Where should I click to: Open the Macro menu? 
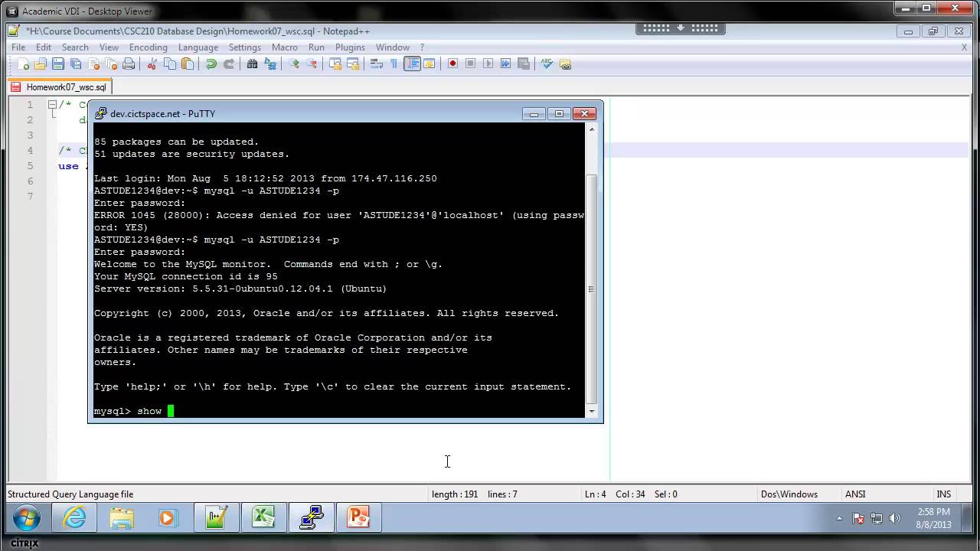[x=285, y=47]
